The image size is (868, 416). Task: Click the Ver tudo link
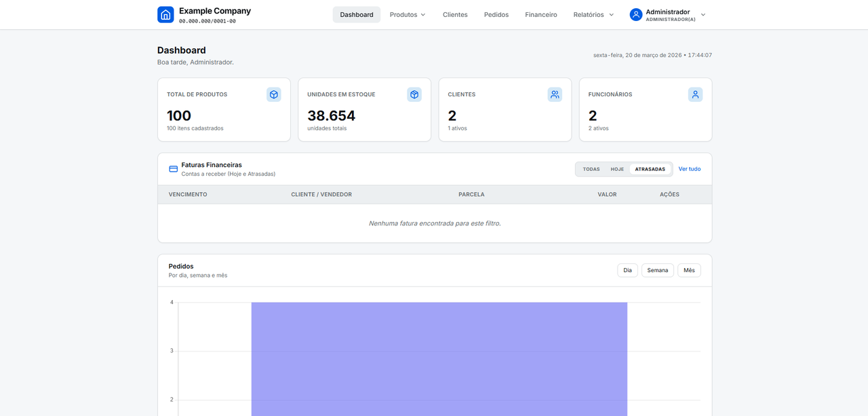(690, 169)
